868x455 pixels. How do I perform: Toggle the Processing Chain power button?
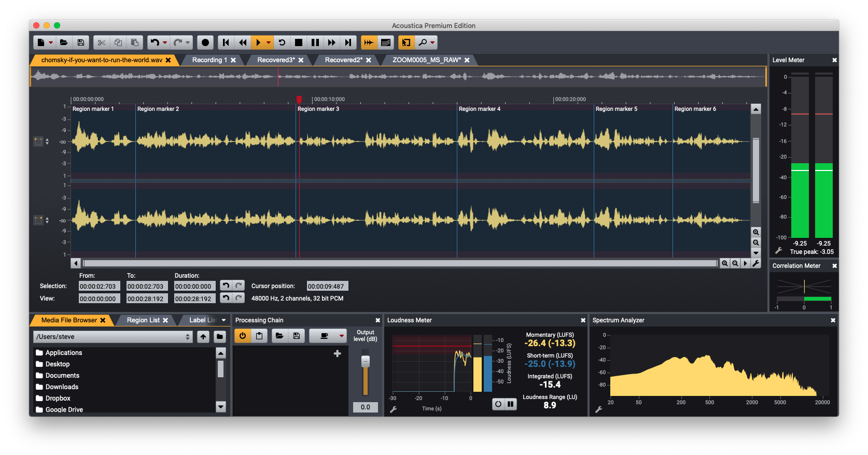pyautogui.click(x=242, y=336)
